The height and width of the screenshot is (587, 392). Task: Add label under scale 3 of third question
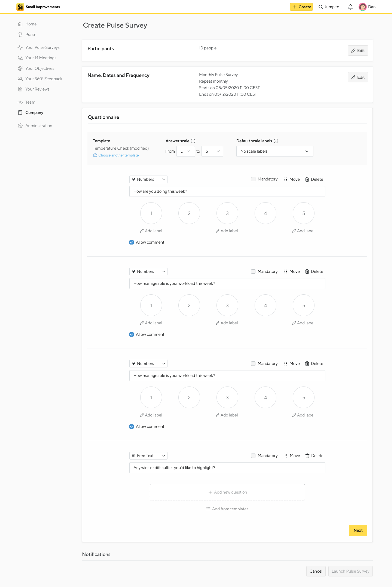[x=227, y=415]
